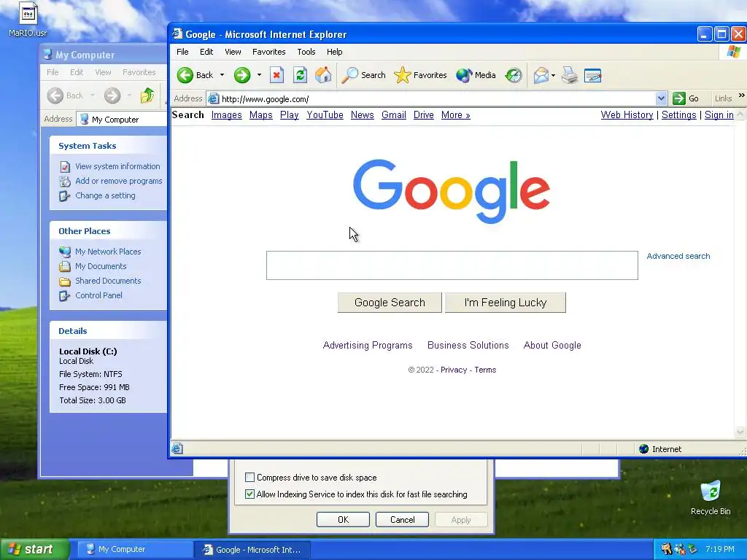747x560 pixels.
Task: Click I'm Feeling Lucky button
Action: [506, 303]
